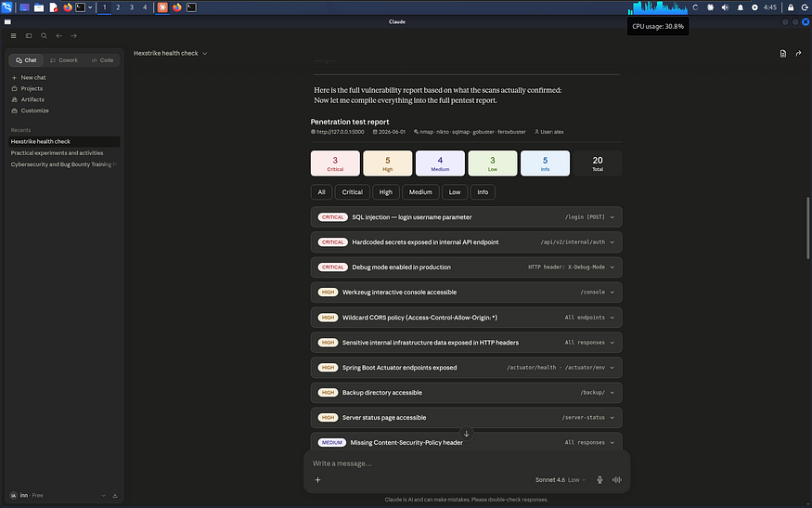Expand the SQL injection finding

(x=466, y=217)
